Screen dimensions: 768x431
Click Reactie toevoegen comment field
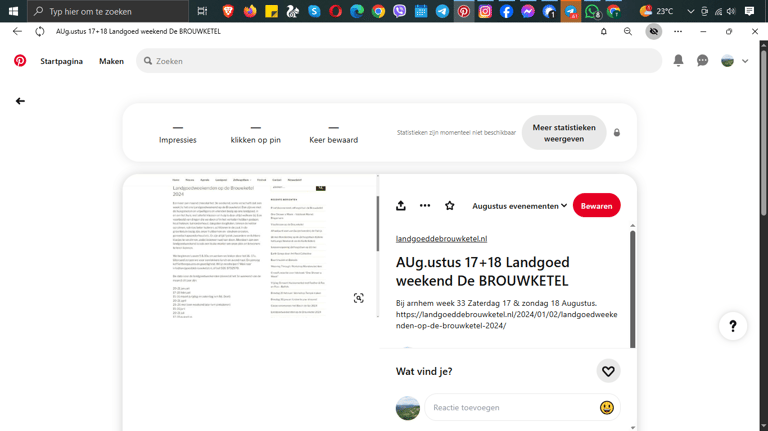pos(511,407)
